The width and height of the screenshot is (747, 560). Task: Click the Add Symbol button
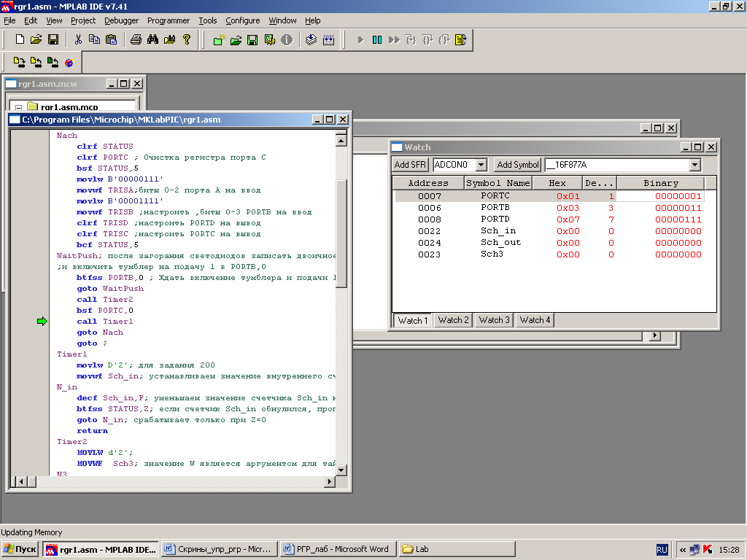tap(517, 165)
